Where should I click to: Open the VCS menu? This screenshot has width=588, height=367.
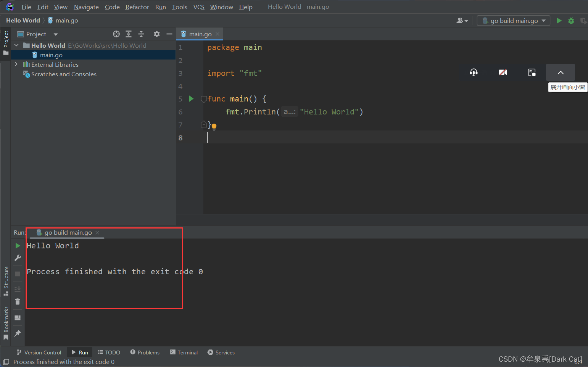tap(199, 7)
